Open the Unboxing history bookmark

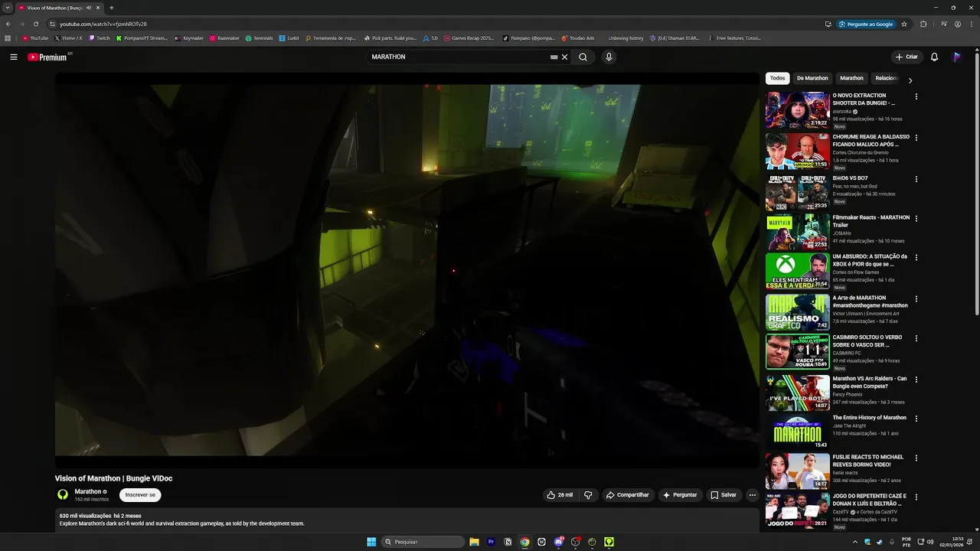pos(626,37)
